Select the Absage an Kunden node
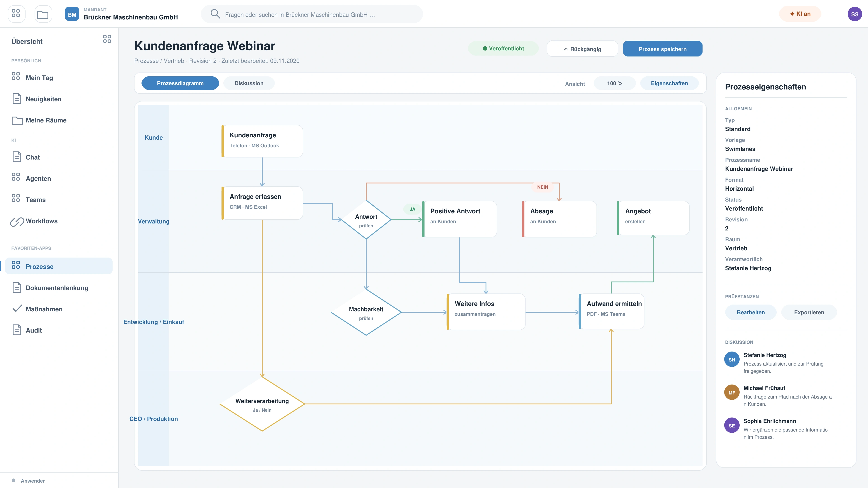 (x=559, y=219)
